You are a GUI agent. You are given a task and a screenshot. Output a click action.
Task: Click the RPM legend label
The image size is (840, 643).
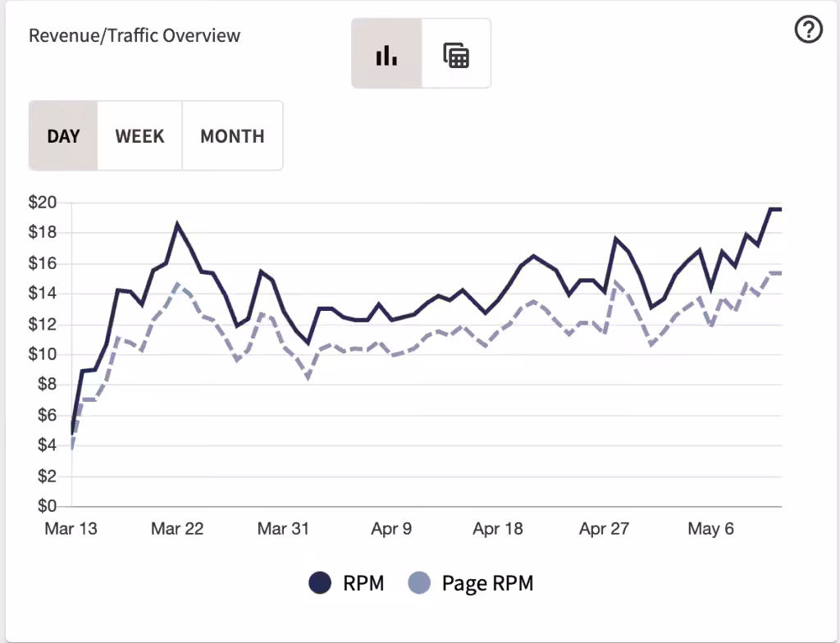point(363,583)
